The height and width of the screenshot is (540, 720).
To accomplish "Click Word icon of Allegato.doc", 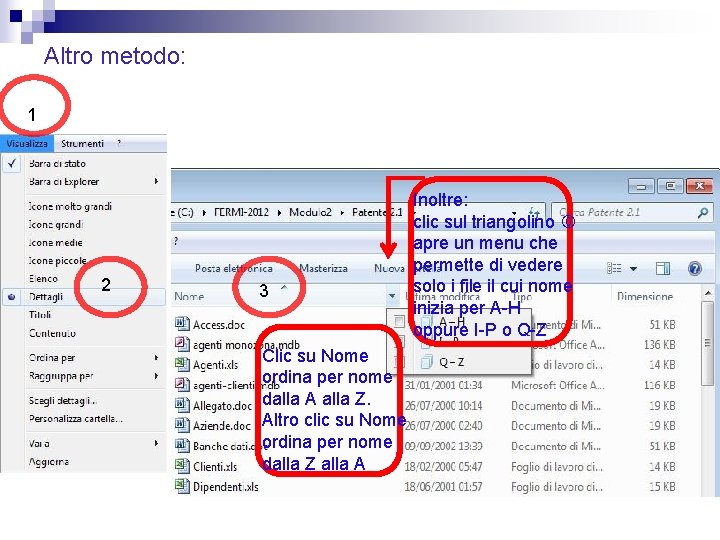I will coord(182,405).
